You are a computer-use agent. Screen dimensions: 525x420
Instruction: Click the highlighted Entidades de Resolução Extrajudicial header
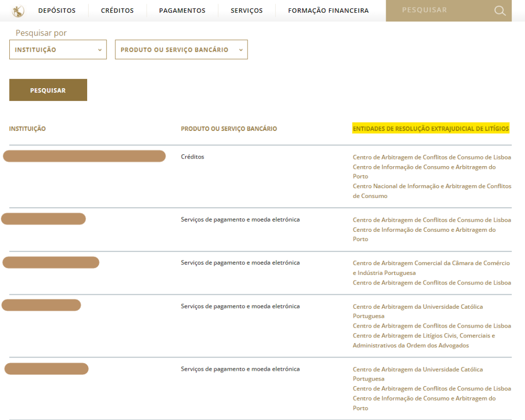(x=431, y=128)
